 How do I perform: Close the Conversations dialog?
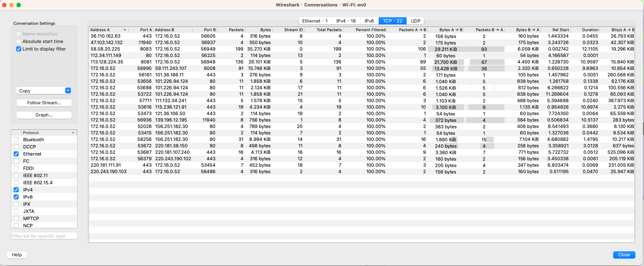(x=624, y=255)
